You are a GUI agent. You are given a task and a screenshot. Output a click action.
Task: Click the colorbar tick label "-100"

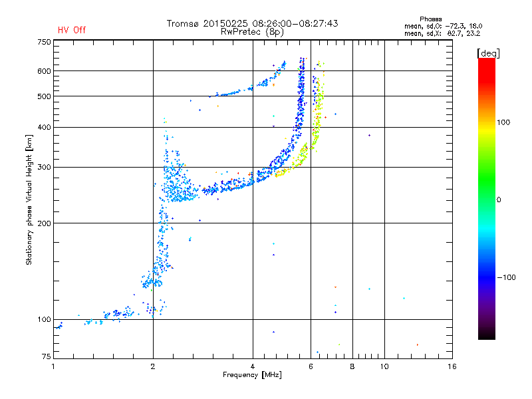pos(506,277)
